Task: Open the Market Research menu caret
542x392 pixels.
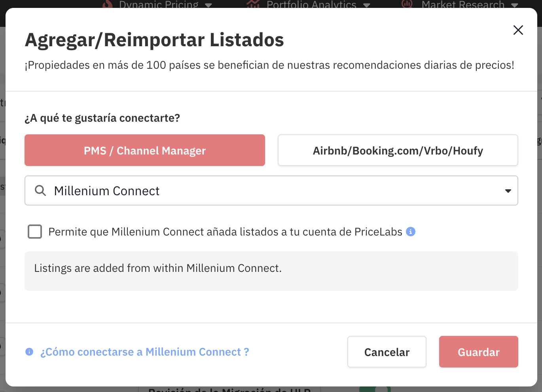Action: [515, 5]
